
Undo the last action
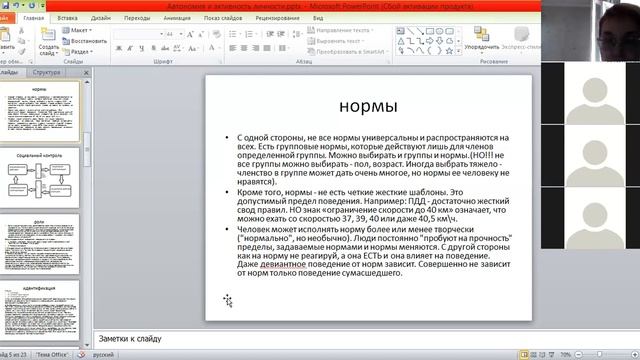tap(16, 6)
